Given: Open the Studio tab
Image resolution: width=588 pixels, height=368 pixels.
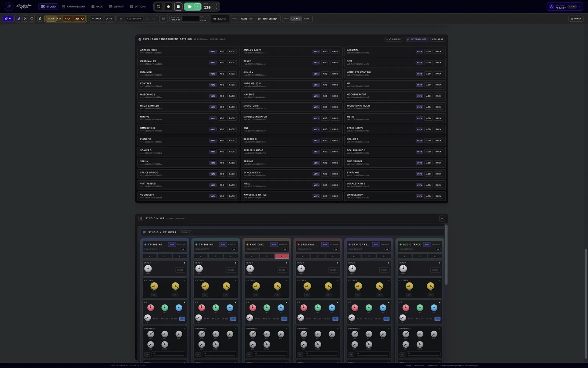Looking at the screenshot, I should point(49,7).
